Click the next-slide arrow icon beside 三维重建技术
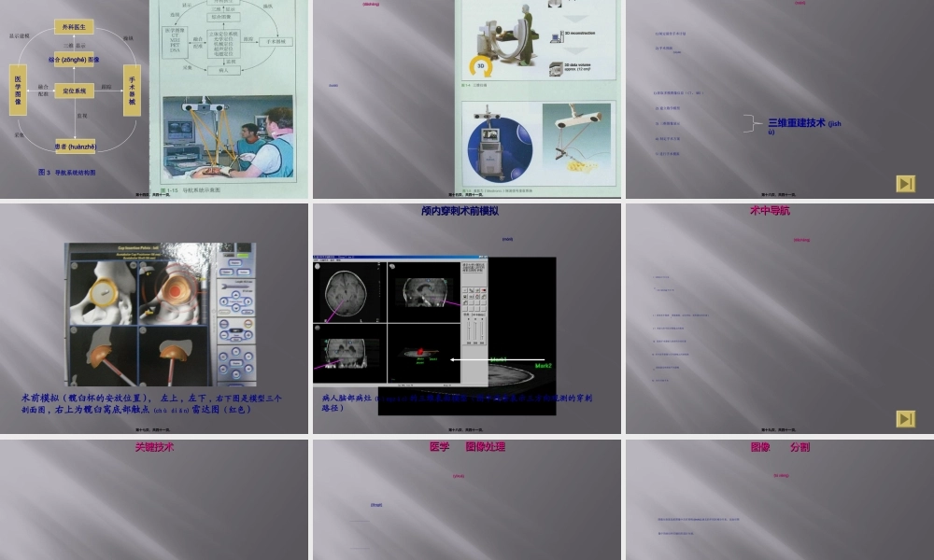The image size is (934, 560). pos(905,184)
